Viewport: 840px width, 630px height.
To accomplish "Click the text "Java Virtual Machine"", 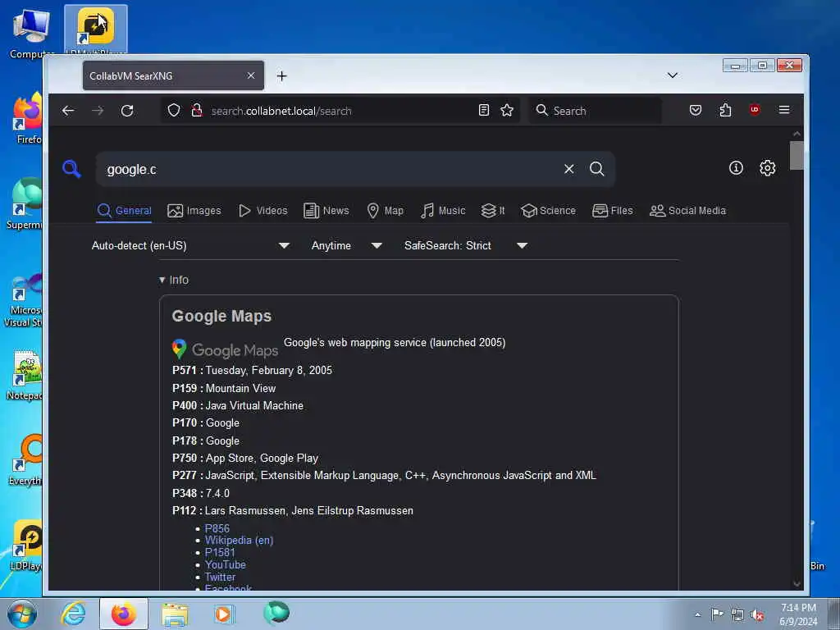I will click(x=254, y=405).
